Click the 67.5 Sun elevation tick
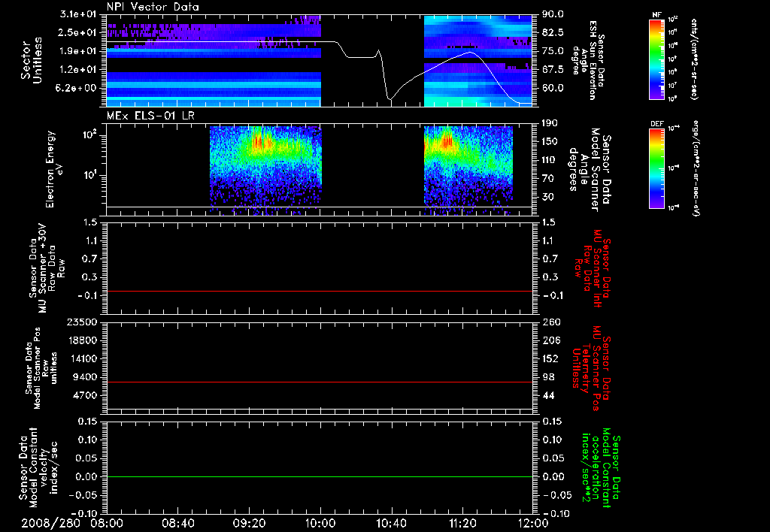 coord(553,70)
